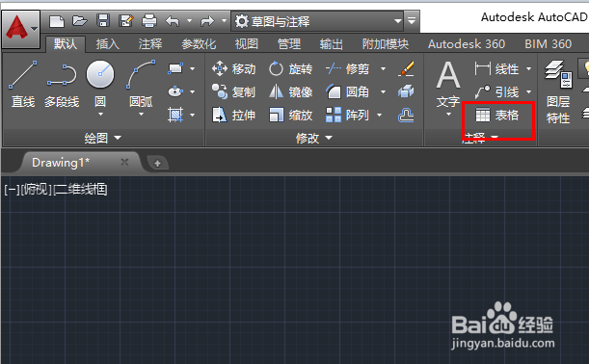This screenshot has width=589, height=364.
Task: Create a new drawing from quick access toolbar
Action: pyautogui.click(x=57, y=20)
